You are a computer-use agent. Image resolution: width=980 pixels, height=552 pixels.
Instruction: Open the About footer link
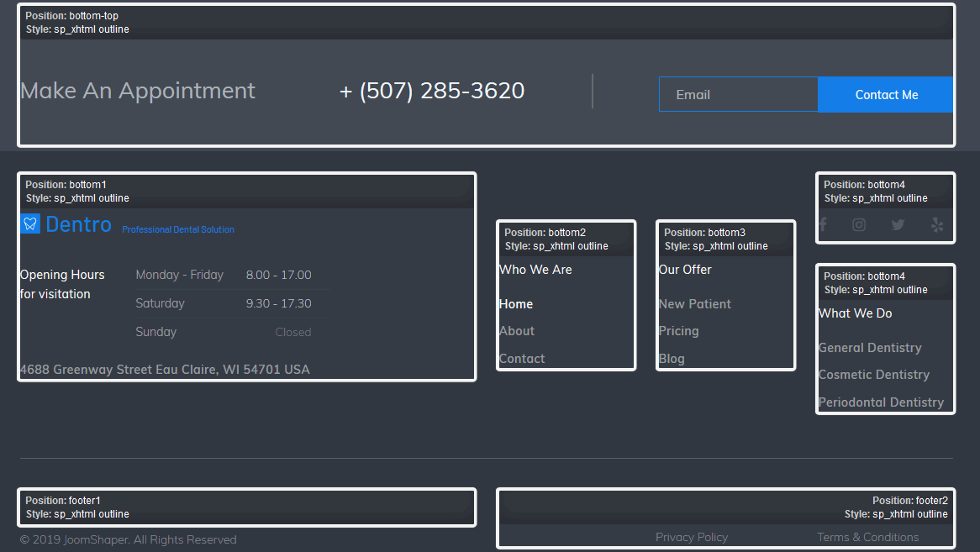click(x=517, y=331)
